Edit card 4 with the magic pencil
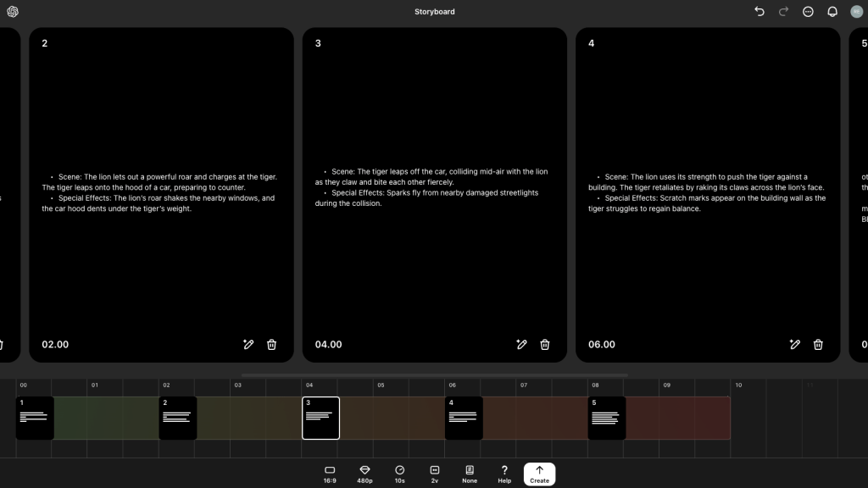This screenshot has height=488, width=868. pos(795,344)
